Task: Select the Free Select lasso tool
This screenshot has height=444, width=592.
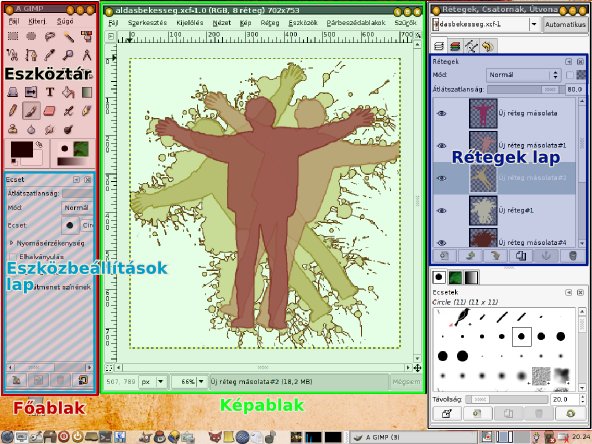Action: (x=50, y=36)
